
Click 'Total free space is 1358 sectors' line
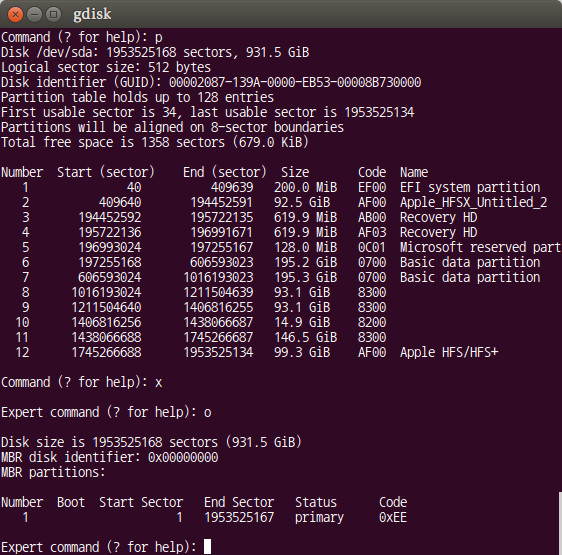[155, 142]
